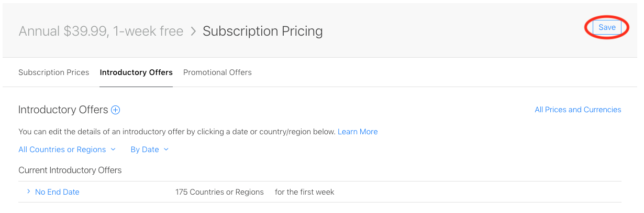This screenshot has height=213, width=644.
Task: Click the Save button
Action: tap(607, 27)
